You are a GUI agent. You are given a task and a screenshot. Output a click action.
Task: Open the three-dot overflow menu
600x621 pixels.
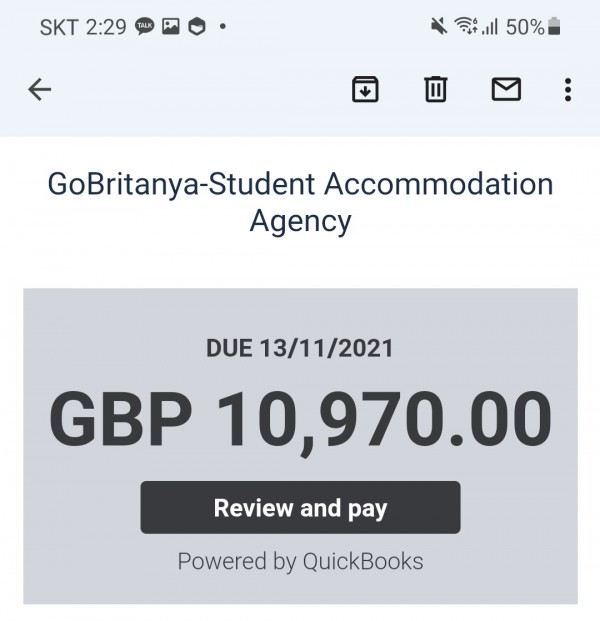(567, 90)
